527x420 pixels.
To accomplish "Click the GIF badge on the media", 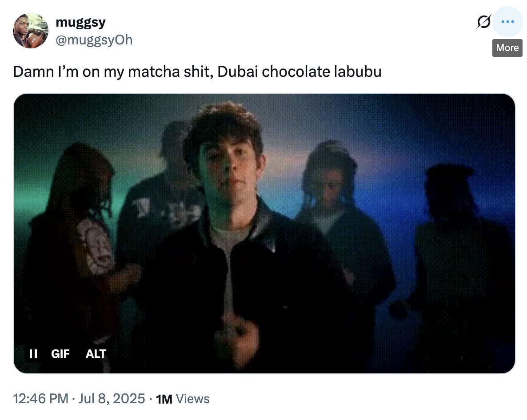I will 60,354.
